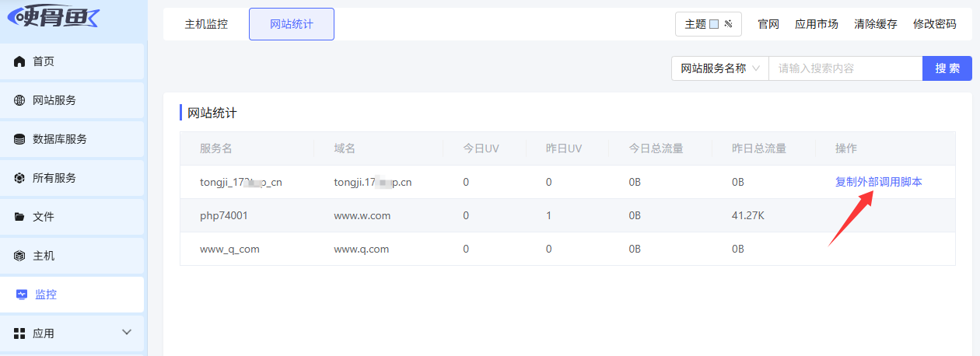Click the 复制外部调用脚本 link
This screenshot has height=356, width=980.
click(878, 182)
